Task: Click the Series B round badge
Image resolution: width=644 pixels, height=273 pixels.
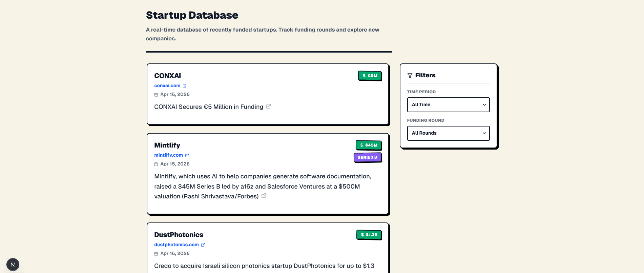Action: 368,157
